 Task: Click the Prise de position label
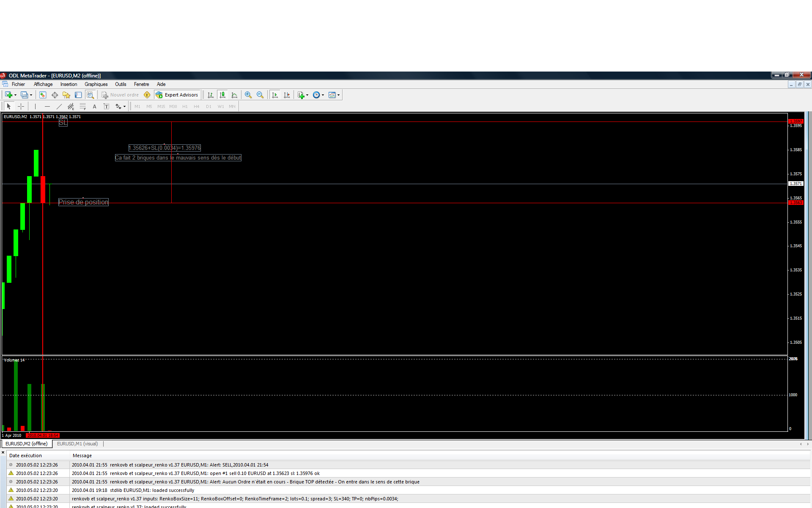83,202
